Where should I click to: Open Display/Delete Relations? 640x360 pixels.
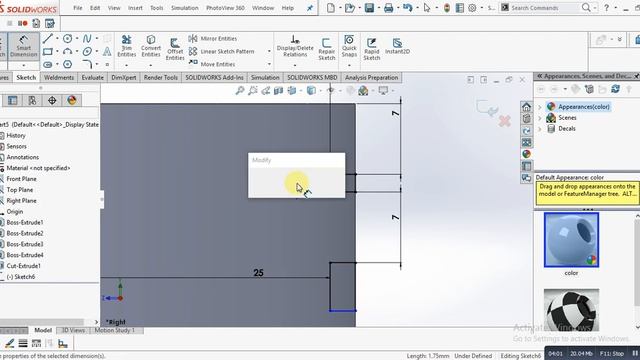tap(295, 46)
